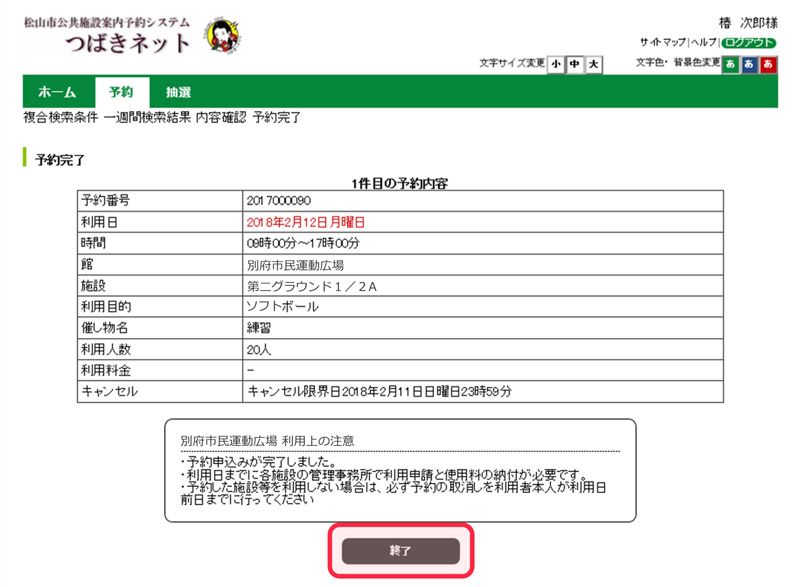
Task: Open the ヘルプ help link
Action: click(x=702, y=44)
